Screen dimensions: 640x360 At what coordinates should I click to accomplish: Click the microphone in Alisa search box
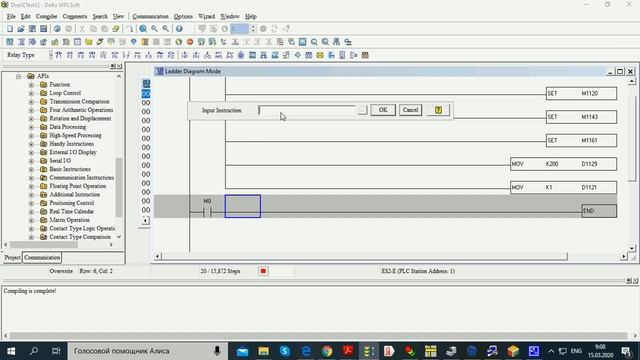pyautogui.click(x=217, y=351)
